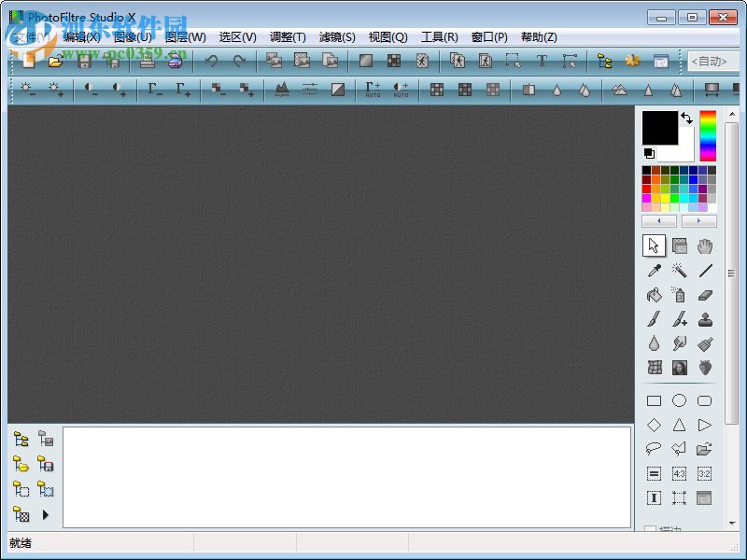Select the Clone Stamp tool

[x=704, y=318]
